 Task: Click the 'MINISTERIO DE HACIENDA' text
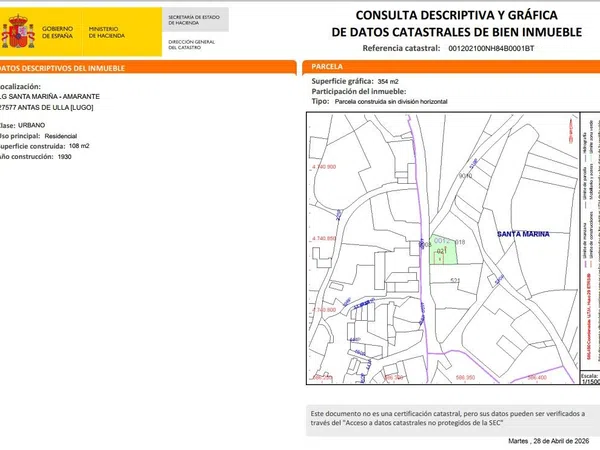(107, 32)
